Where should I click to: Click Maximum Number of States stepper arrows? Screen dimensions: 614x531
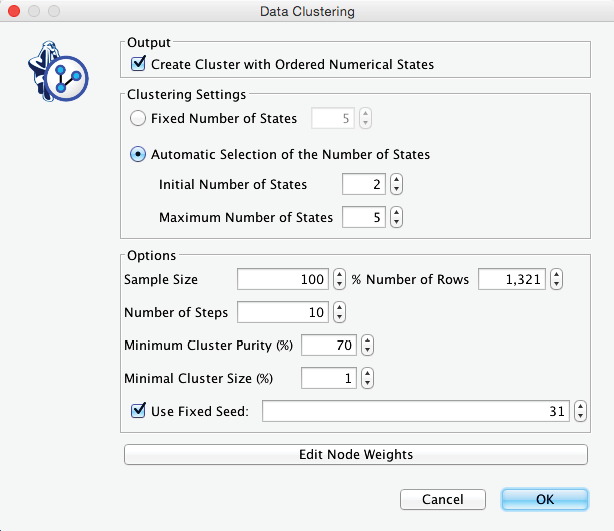click(x=396, y=217)
